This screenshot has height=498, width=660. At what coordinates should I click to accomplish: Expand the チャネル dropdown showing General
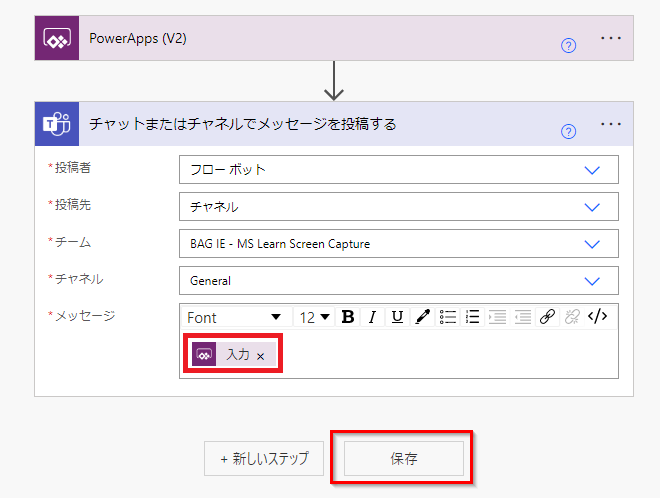(592, 281)
